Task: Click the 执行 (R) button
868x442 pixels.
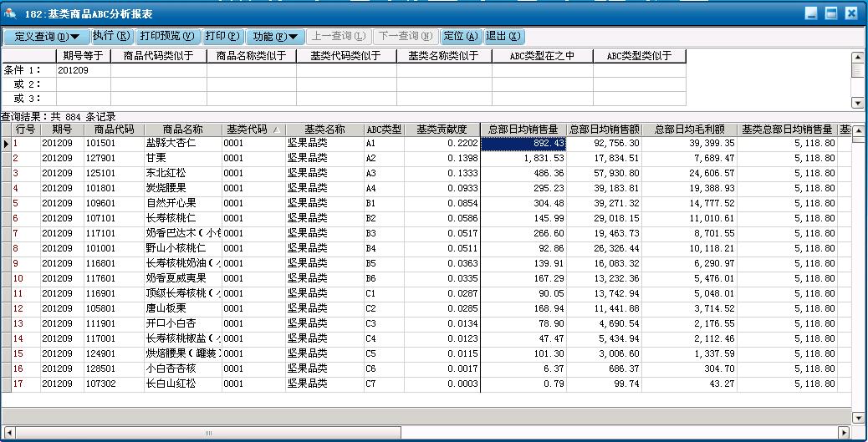Action: 112,36
